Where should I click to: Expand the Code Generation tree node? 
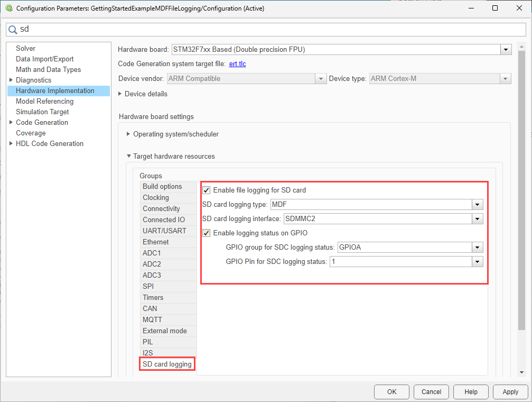[11, 123]
